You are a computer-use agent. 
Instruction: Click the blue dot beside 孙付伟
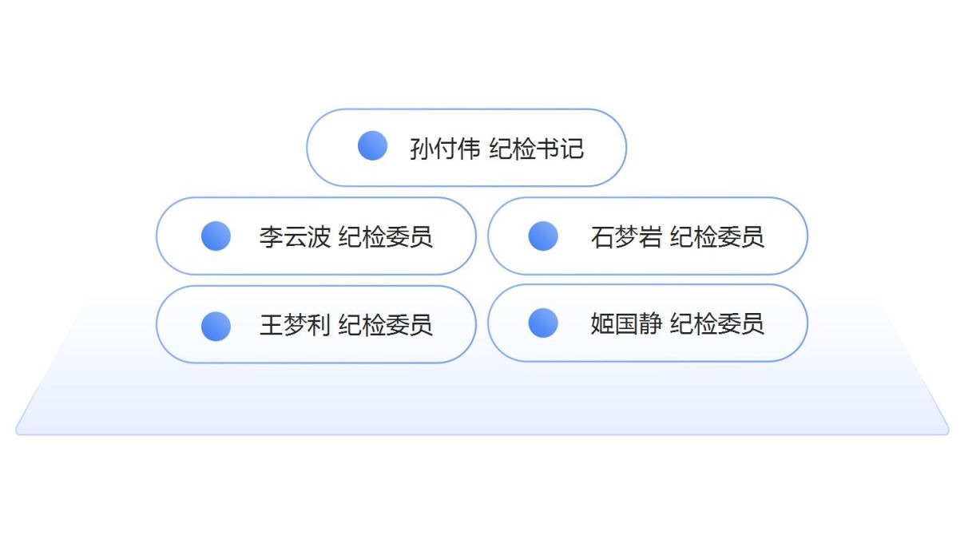click(x=372, y=145)
